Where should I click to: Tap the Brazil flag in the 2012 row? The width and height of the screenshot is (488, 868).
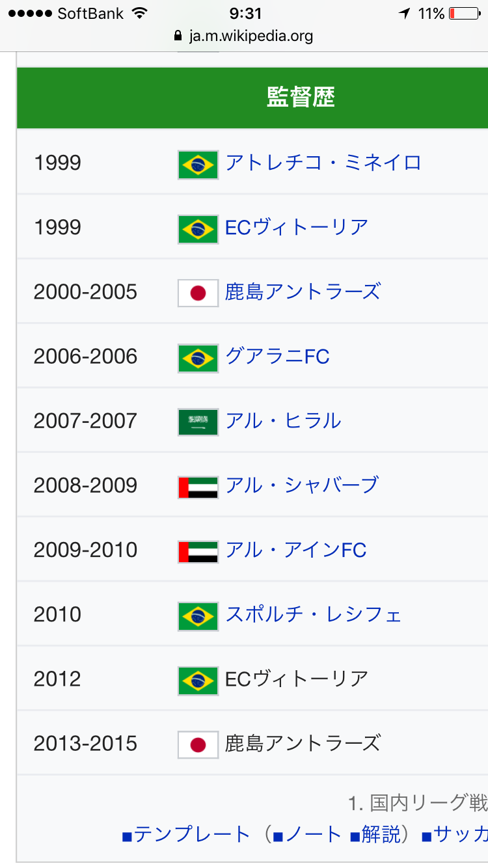pos(198,681)
